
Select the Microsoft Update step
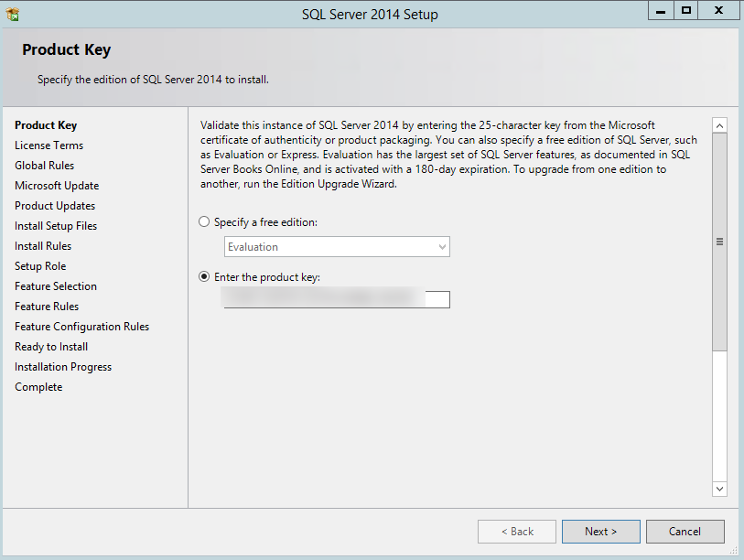point(57,186)
